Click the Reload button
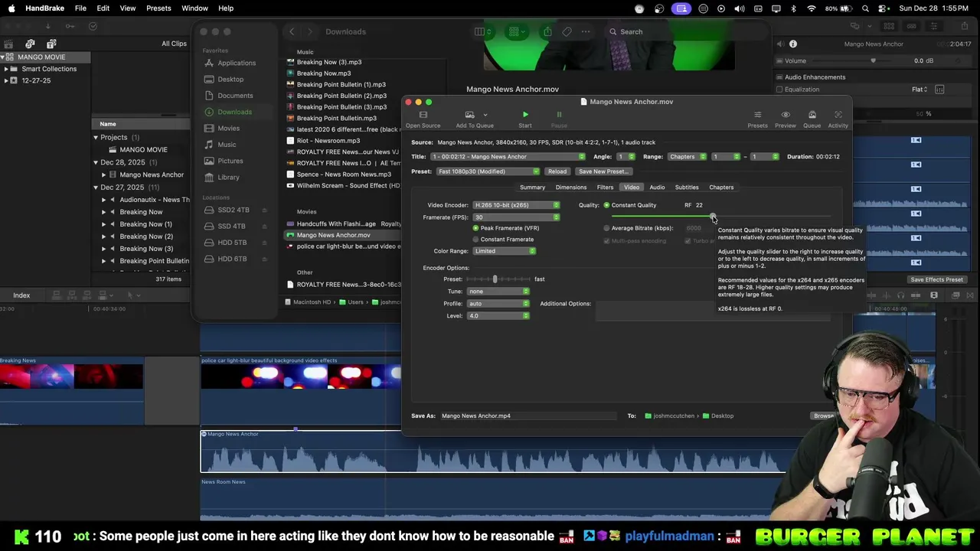This screenshot has width=980, height=551. [x=557, y=171]
